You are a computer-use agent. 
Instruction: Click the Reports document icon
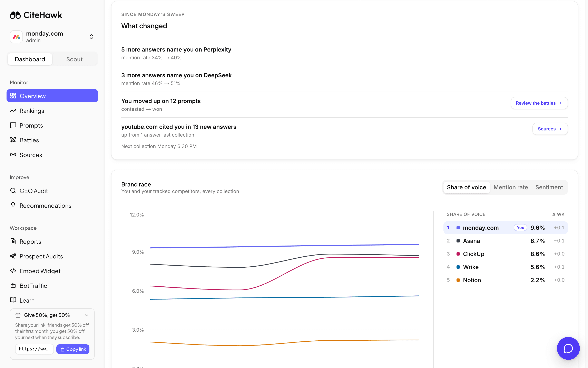pos(13,241)
